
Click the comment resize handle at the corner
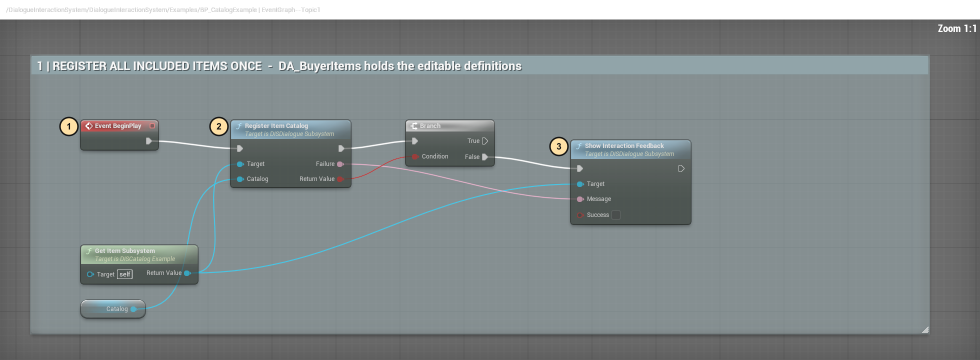[925, 329]
